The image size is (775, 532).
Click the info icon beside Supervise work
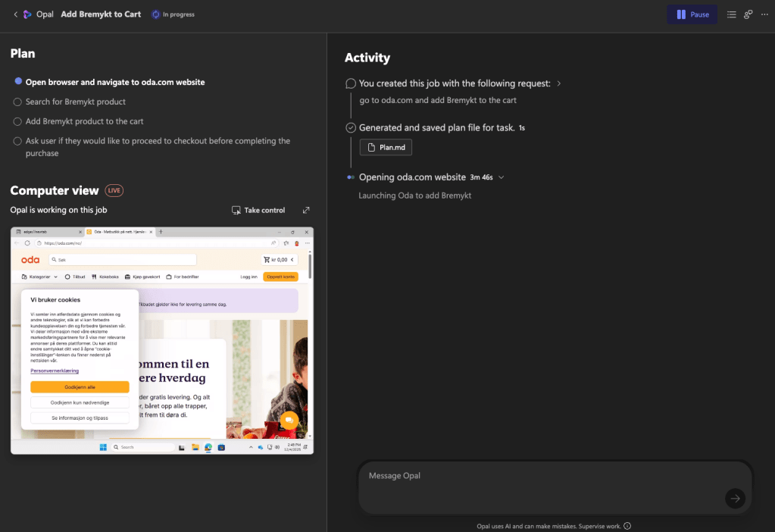(627, 526)
